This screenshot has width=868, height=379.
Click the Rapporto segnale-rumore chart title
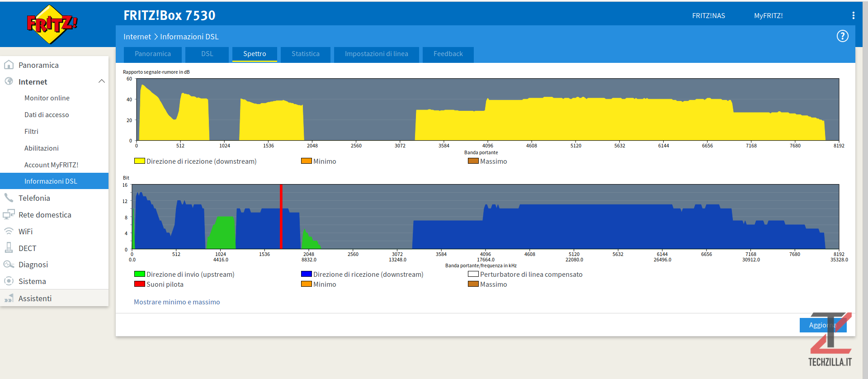[x=156, y=72]
